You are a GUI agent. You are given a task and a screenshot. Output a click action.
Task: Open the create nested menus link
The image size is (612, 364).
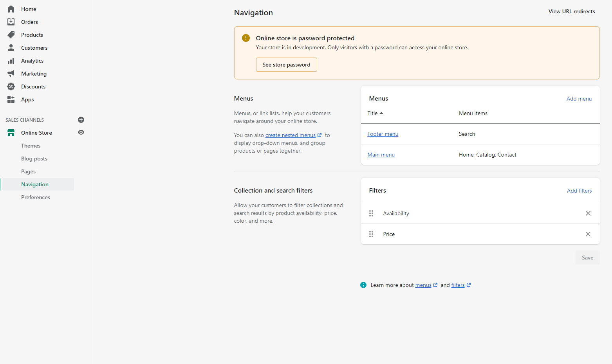(291, 135)
